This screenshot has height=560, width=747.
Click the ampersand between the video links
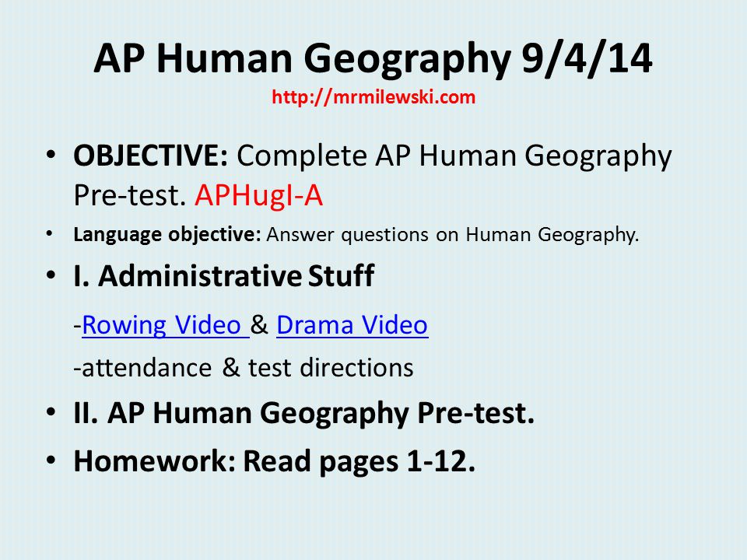(259, 325)
